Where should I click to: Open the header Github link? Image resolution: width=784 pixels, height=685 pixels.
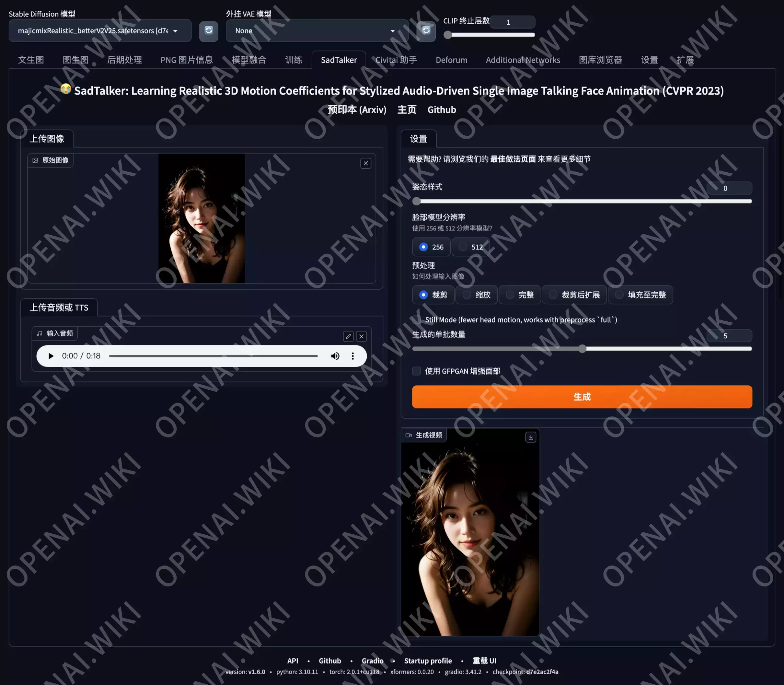(442, 110)
